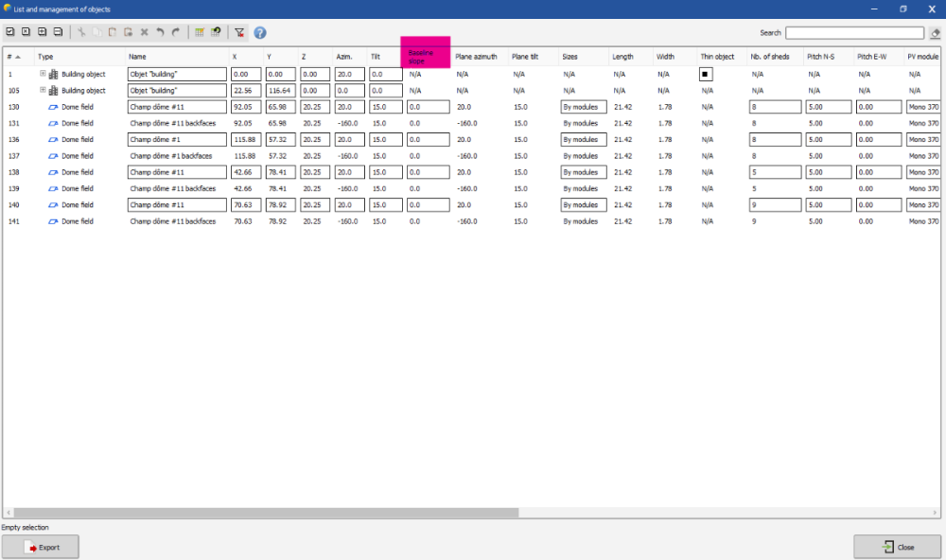Click the Name column header
Screen dimensions: 946x560
tap(138, 57)
